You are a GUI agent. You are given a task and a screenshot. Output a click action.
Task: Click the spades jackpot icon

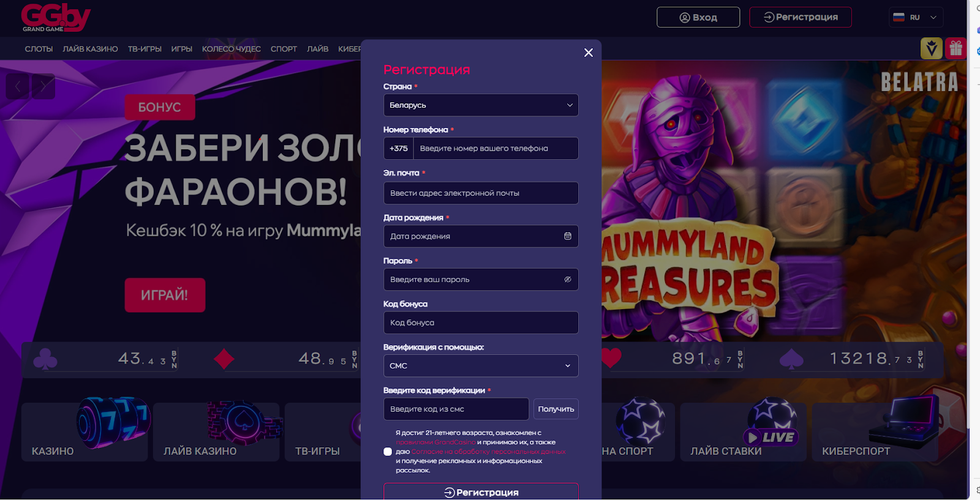pos(791,359)
